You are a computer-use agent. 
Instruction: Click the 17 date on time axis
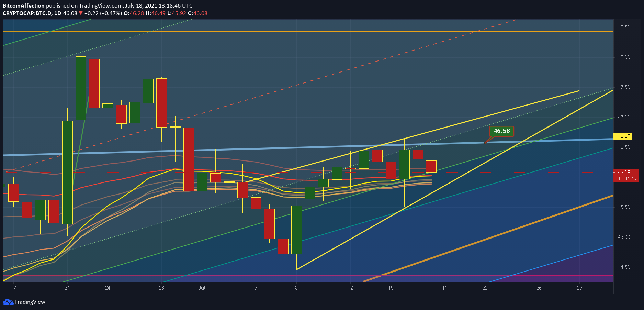pyautogui.click(x=13, y=288)
